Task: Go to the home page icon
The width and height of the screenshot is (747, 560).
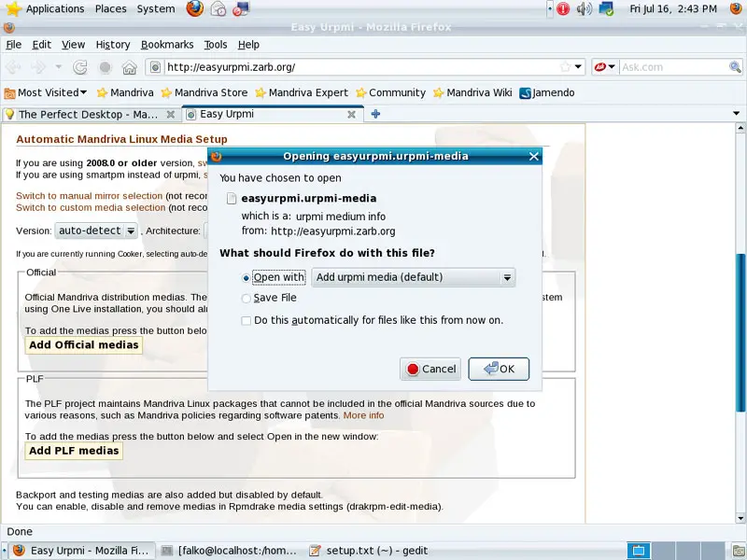Action: pos(129,67)
